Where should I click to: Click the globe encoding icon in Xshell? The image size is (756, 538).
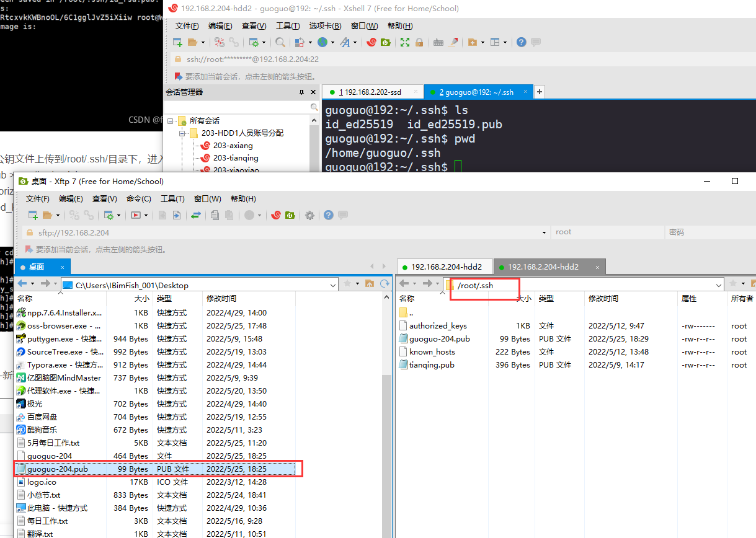coord(322,42)
